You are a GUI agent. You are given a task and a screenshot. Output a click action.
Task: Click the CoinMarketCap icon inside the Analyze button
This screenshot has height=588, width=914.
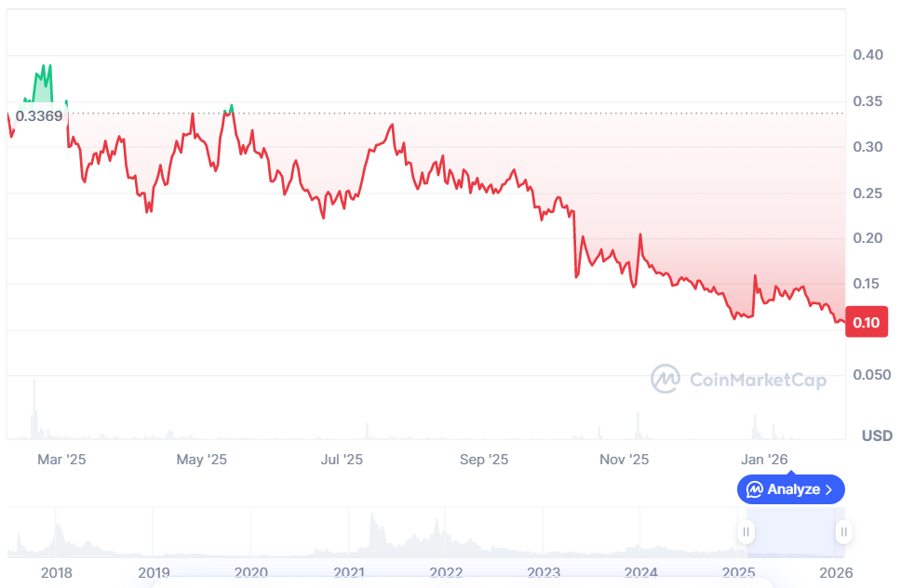pos(755,489)
